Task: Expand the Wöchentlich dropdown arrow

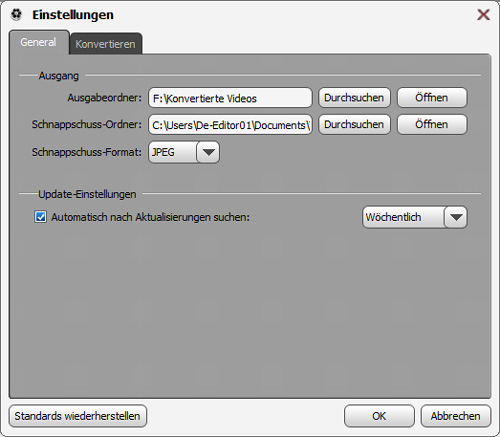Action: coord(456,217)
